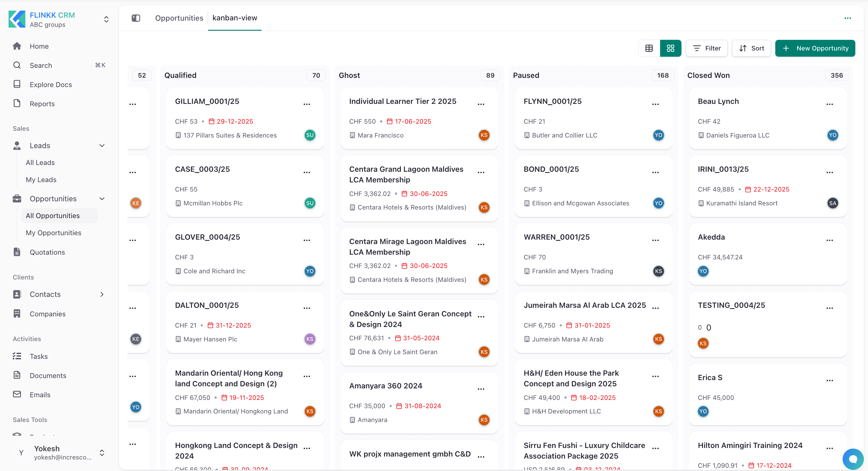This screenshot has height=471, width=868.
Task: Expand the Yokesh user account menu
Action: pos(102,453)
